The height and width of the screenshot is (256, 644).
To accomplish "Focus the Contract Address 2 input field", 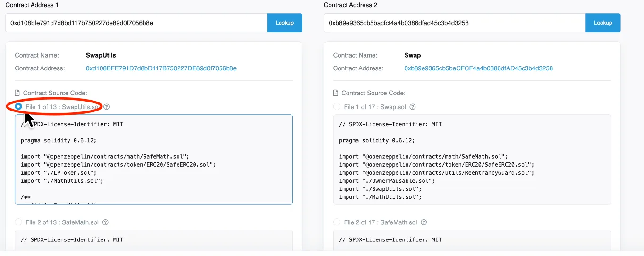I will click(x=455, y=23).
